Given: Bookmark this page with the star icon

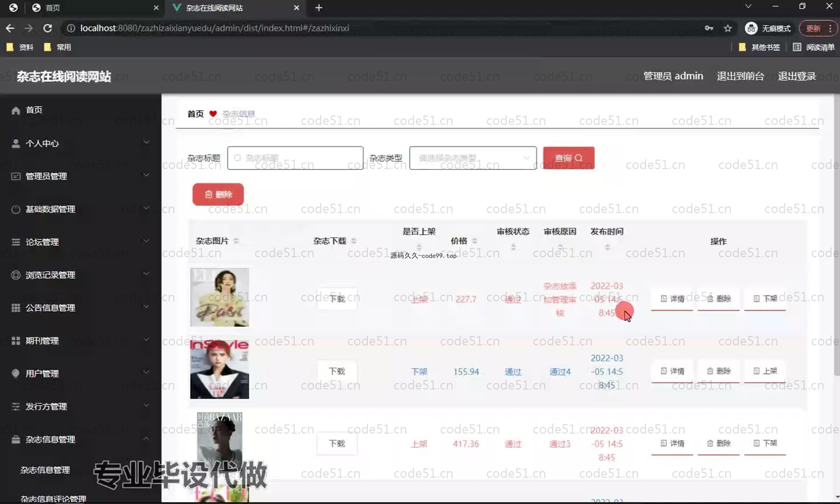Looking at the screenshot, I should point(728,28).
